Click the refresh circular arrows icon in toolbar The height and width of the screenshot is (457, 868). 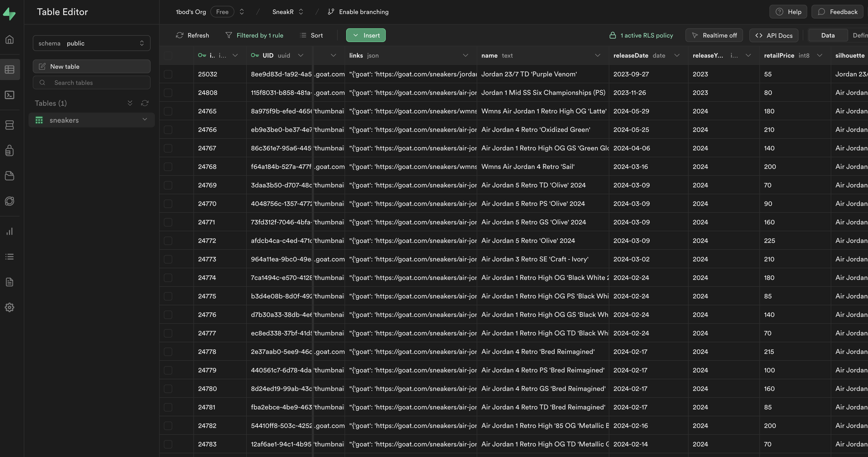click(x=180, y=35)
